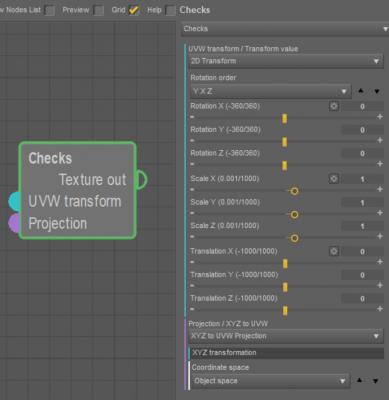Click the Rotation order up arrow
The image size is (389, 400).
point(361,91)
